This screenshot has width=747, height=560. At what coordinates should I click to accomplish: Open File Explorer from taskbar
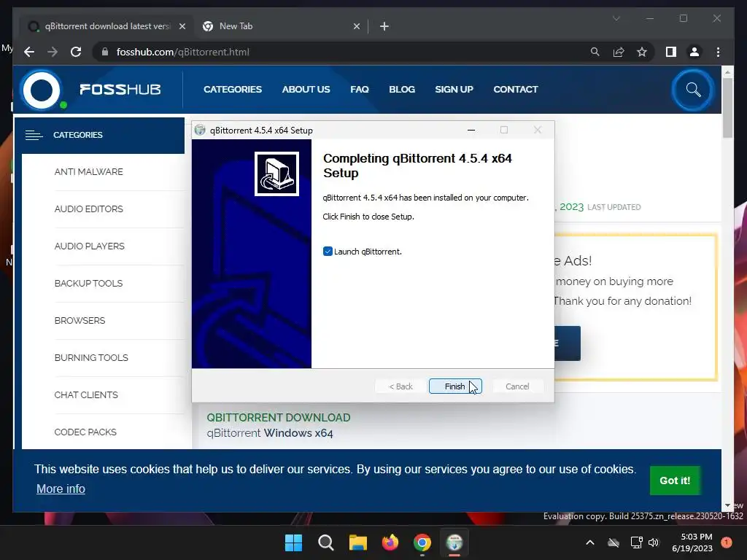coord(357,542)
